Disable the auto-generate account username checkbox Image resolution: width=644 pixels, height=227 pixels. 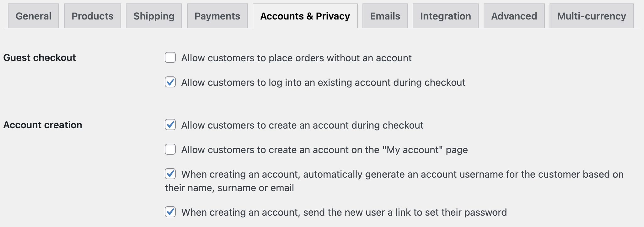pos(170,174)
